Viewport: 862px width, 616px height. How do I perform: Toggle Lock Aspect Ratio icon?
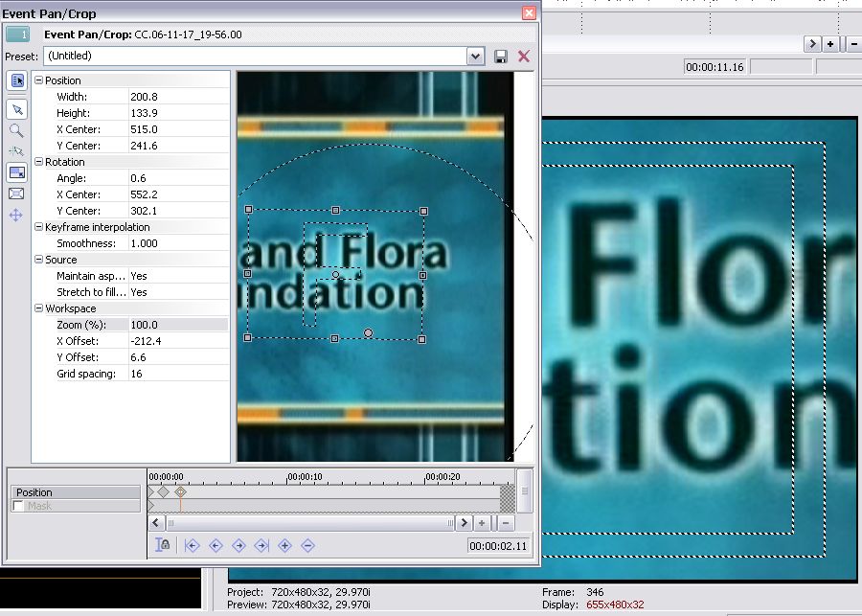pyautogui.click(x=17, y=172)
